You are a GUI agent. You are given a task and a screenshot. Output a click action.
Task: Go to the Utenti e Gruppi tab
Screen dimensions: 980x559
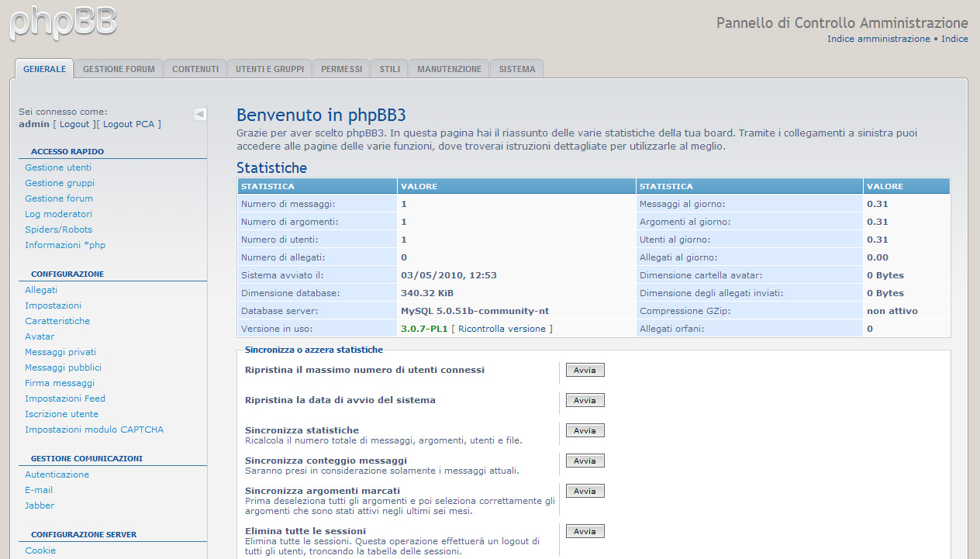(270, 69)
